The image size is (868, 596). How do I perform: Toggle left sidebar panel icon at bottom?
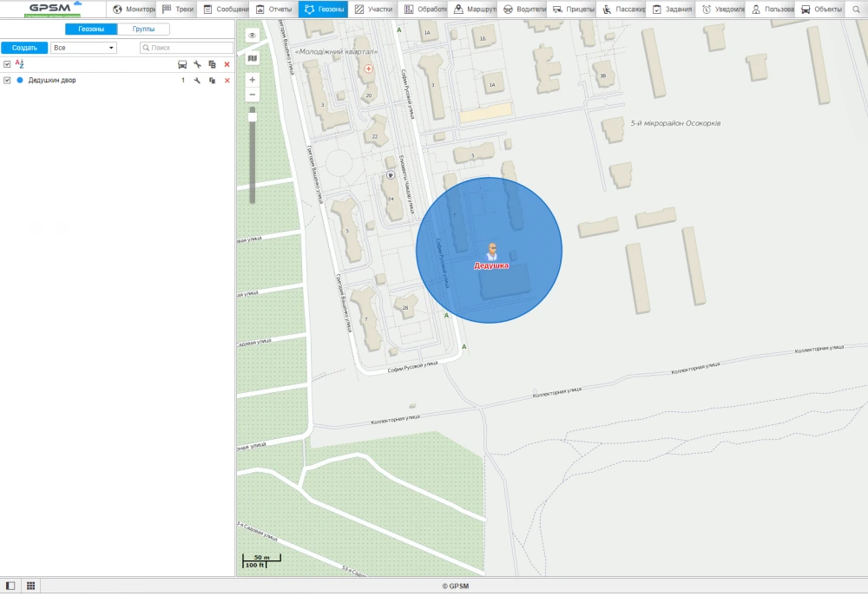click(11, 586)
